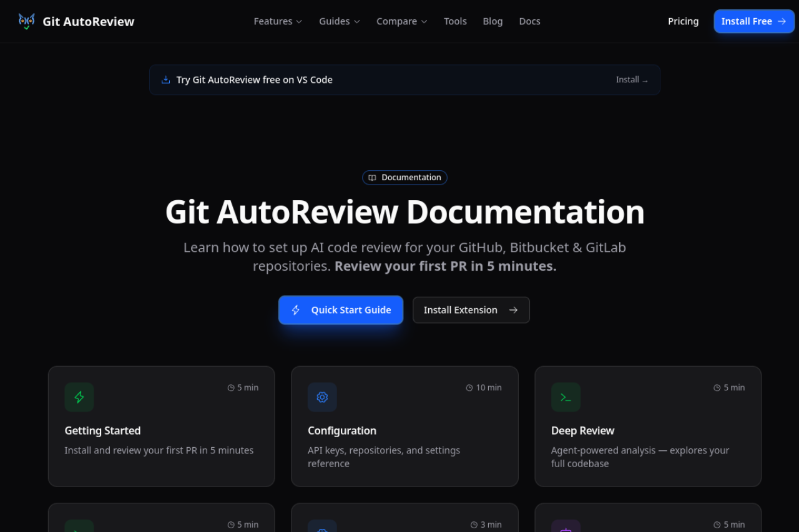799x532 pixels.
Task: Click the arrow icon in Install Extension button
Action: (512, 309)
